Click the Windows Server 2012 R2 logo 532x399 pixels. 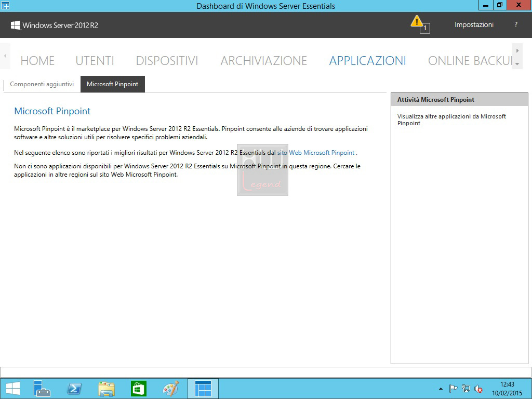[54, 25]
